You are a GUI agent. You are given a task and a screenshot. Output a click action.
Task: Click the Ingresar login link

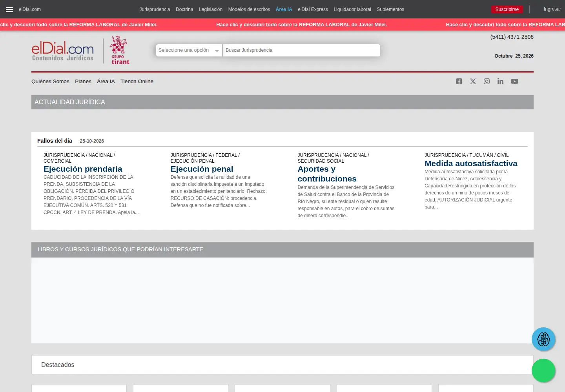tap(552, 9)
